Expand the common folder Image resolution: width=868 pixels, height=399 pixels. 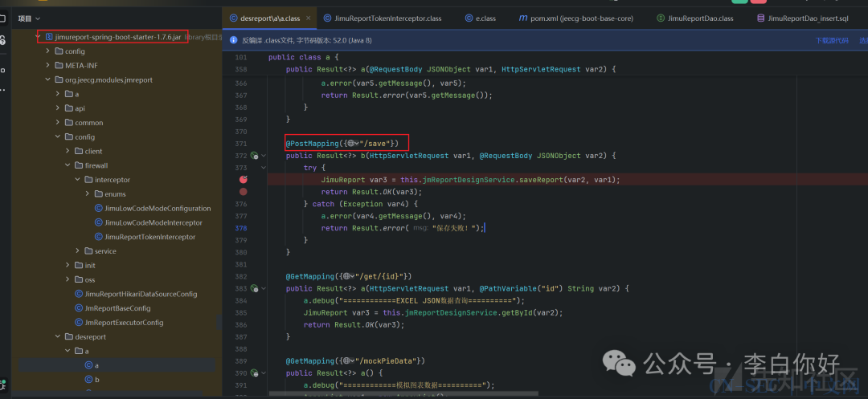click(x=58, y=123)
